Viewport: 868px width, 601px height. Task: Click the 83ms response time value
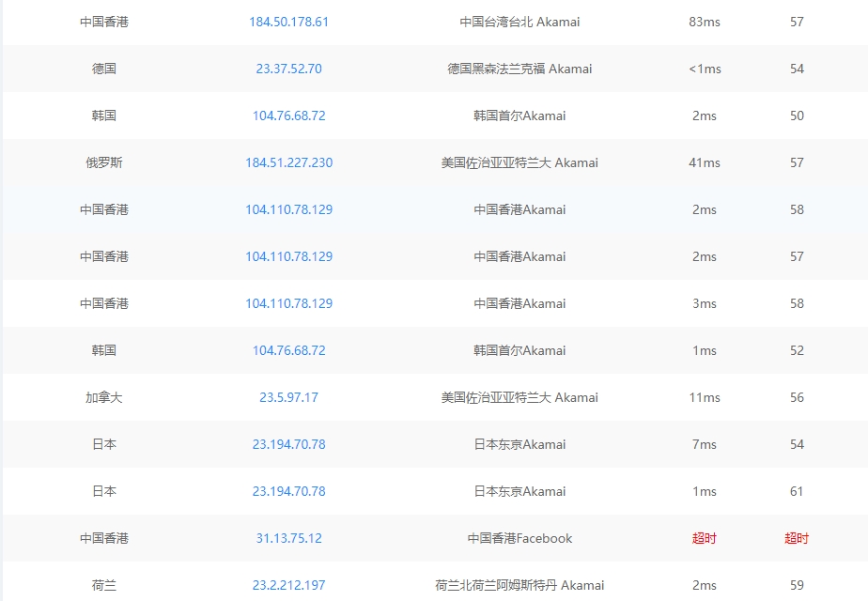click(x=704, y=22)
